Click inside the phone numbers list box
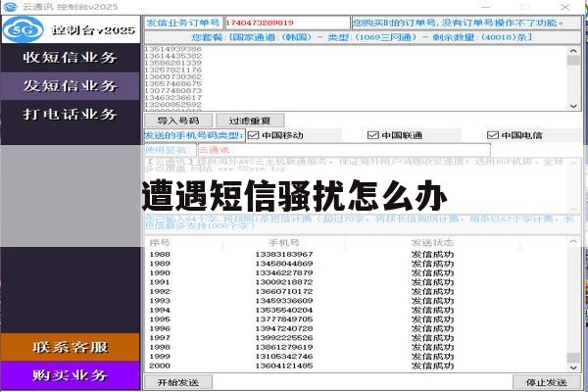Image resolution: width=588 pixels, height=392 pixels. tap(357, 78)
